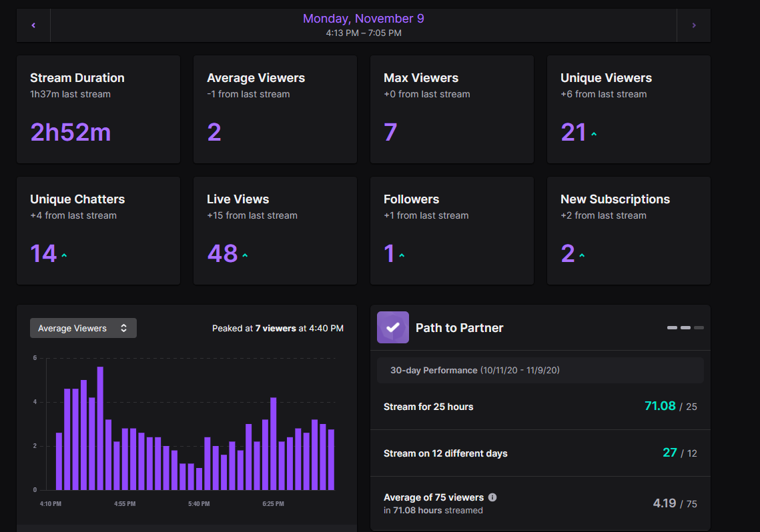The image size is (760, 532).
Task: Click the Path to Partner heading
Action: click(460, 328)
